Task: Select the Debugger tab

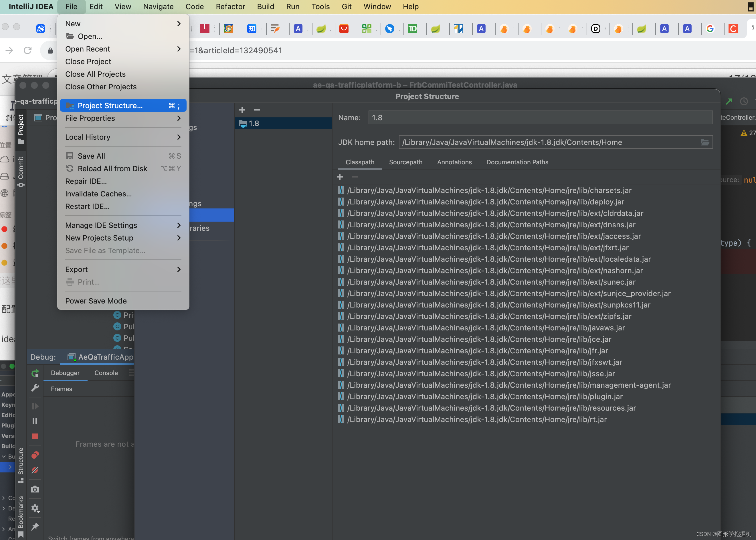Action: [x=65, y=373]
